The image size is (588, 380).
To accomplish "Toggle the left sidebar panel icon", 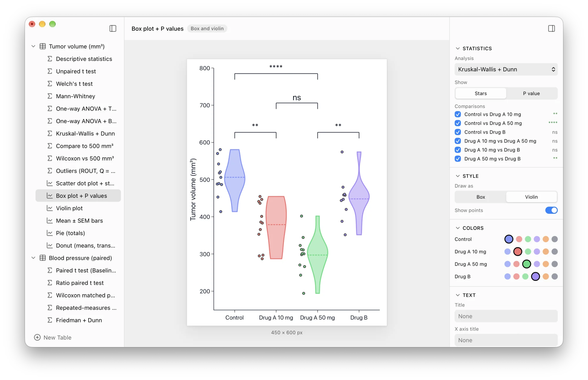I will 113,29.
